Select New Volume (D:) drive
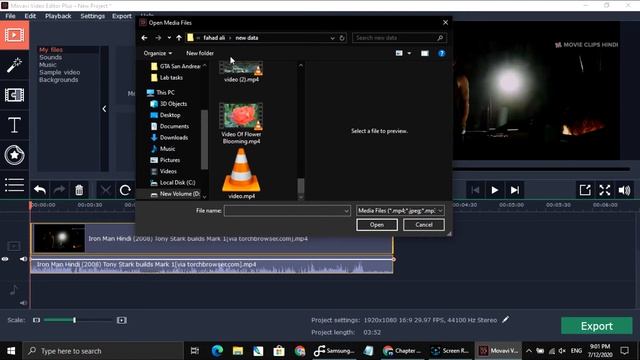The image size is (640, 360). (x=176, y=194)
